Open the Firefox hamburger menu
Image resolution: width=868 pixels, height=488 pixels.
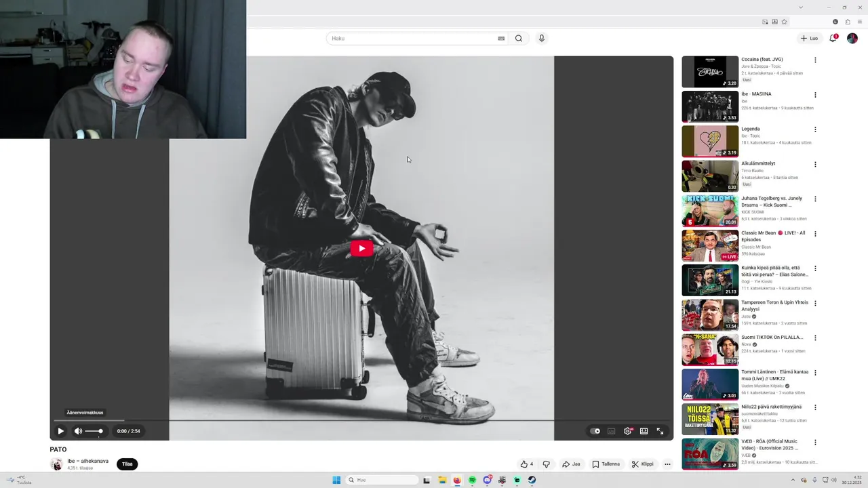tap(860, 22)
